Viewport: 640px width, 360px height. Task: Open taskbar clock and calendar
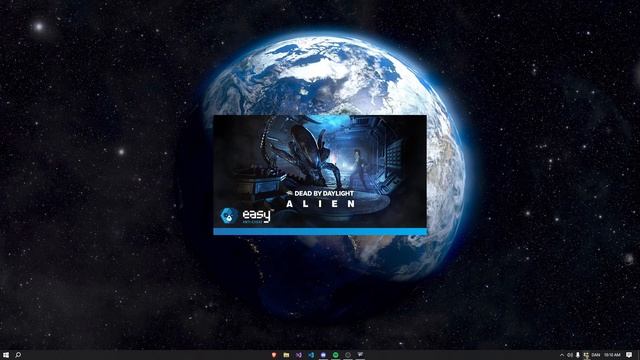612,355
